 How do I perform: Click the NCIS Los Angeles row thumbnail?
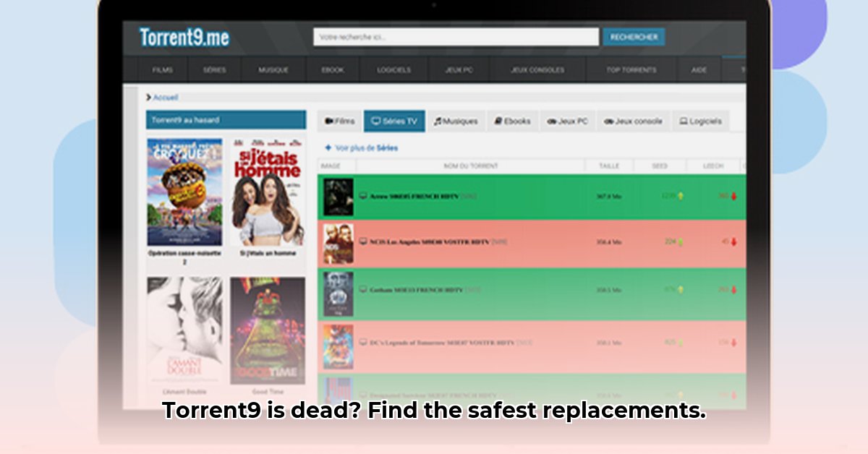[339, 243]
